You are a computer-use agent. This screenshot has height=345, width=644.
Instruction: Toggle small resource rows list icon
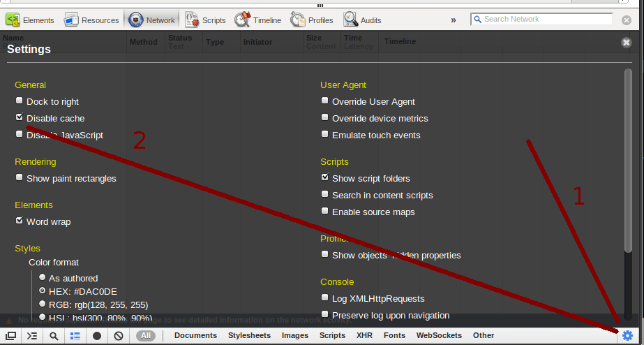[75, 335]
